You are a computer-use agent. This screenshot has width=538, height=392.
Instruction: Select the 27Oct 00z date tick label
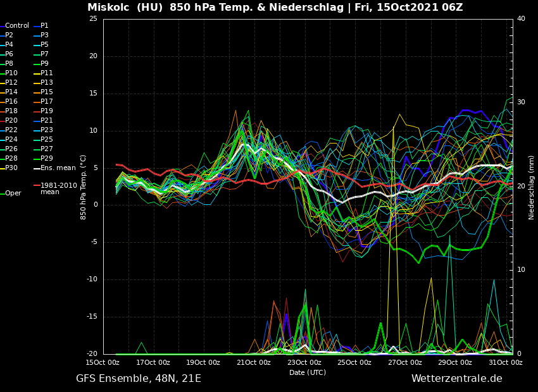[405, 363]
